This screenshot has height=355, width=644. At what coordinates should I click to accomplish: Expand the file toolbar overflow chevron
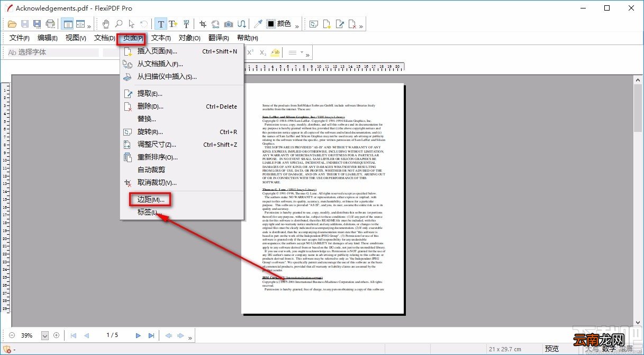coord(89,25)
